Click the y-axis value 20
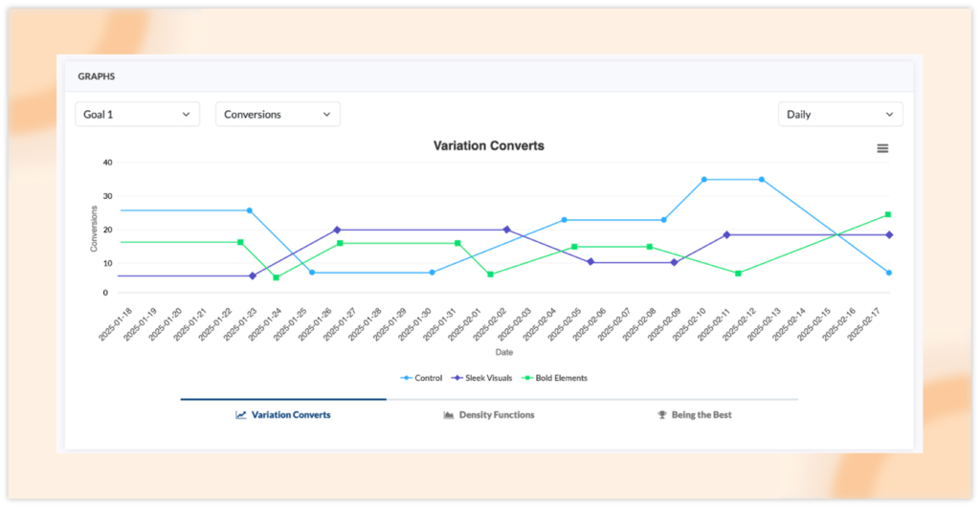 click(107, 230)
